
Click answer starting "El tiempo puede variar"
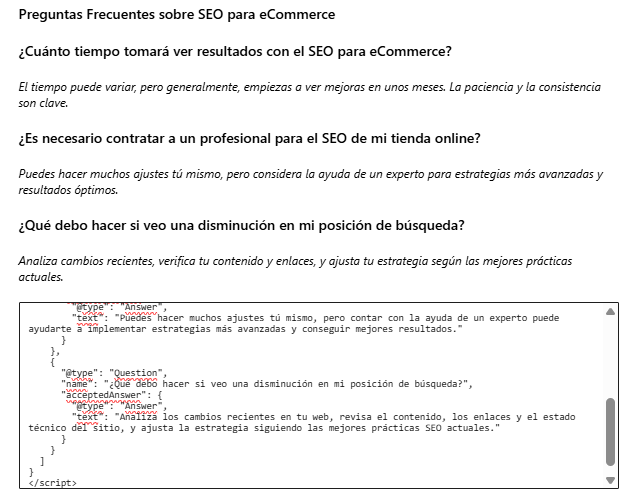[310, 95]
